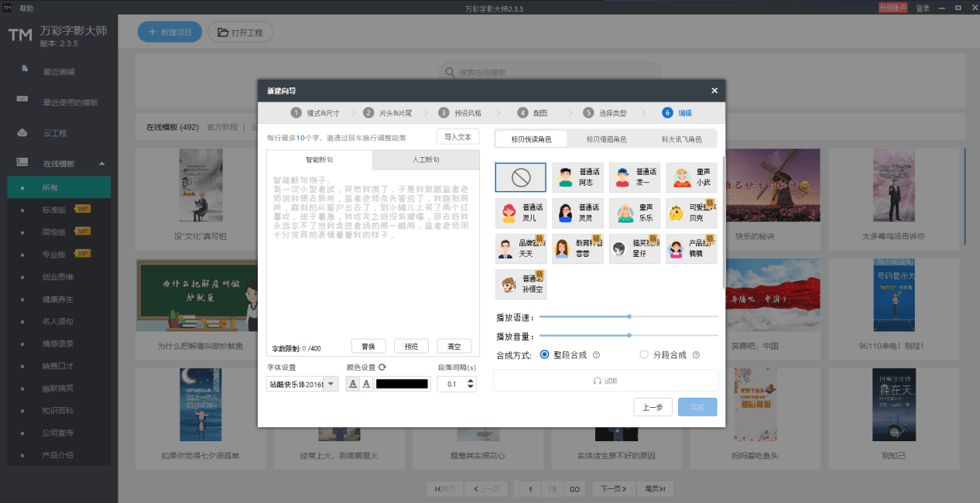Close the 新建向导 dialog
Viewport: 980px width, 503px height.
pyautogui.click(x=714, y=91)
